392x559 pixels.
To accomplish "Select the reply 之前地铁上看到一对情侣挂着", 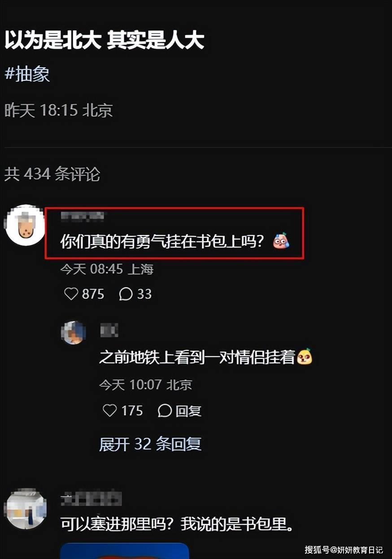I will tap(197, 358).
